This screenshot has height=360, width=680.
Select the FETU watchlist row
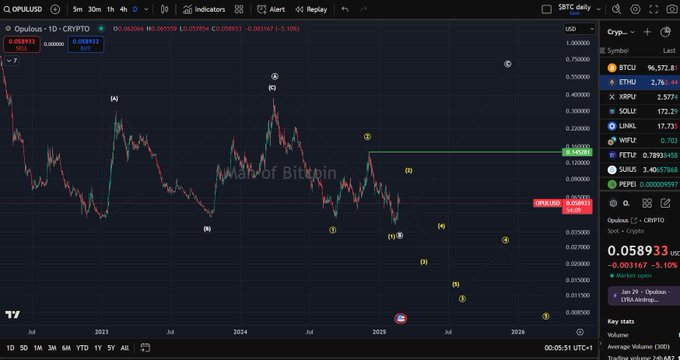point(640,155)
